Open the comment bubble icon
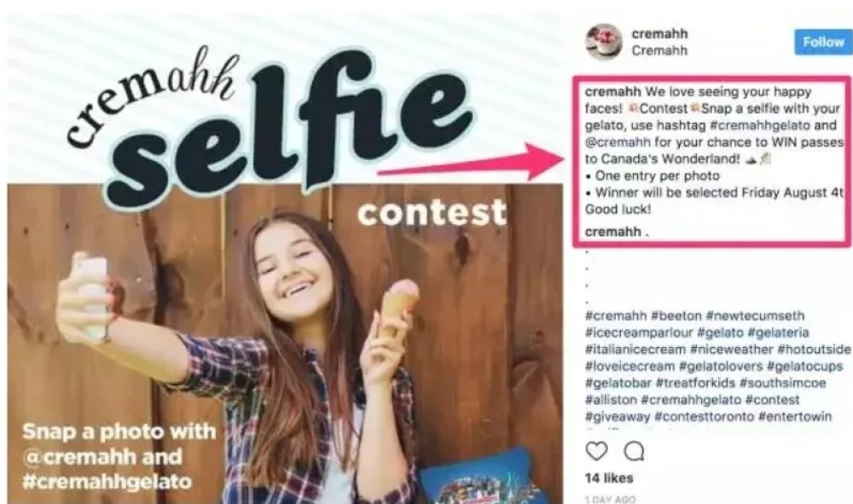 (x=634, y=451)
